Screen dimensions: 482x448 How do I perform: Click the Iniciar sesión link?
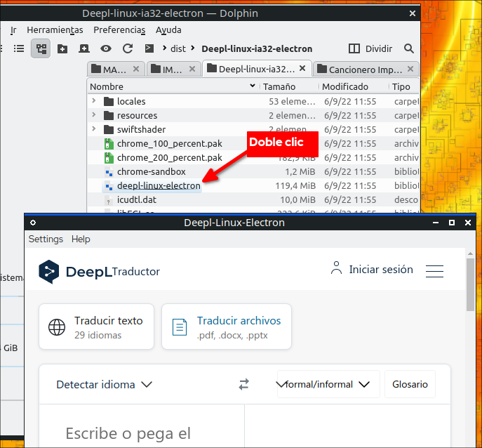(381, 270)
